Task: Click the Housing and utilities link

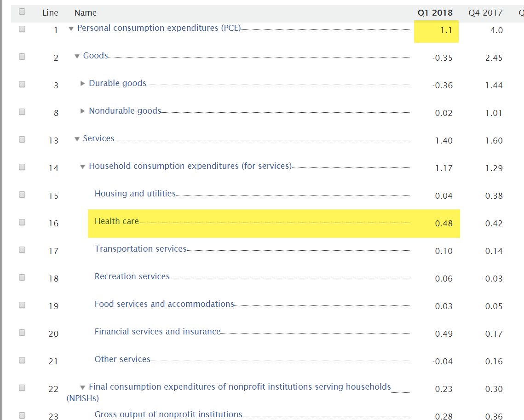Action: [x=135, y=194]
